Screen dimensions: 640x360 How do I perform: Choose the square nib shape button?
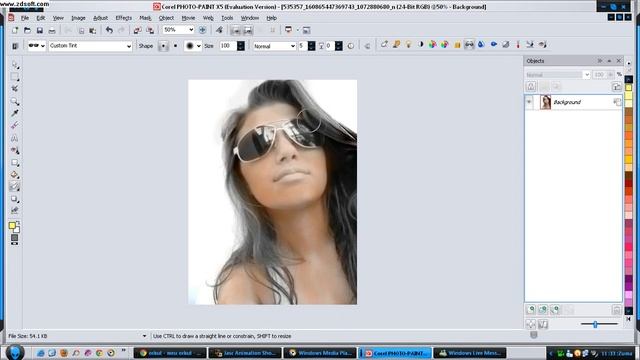click(176, 46)
